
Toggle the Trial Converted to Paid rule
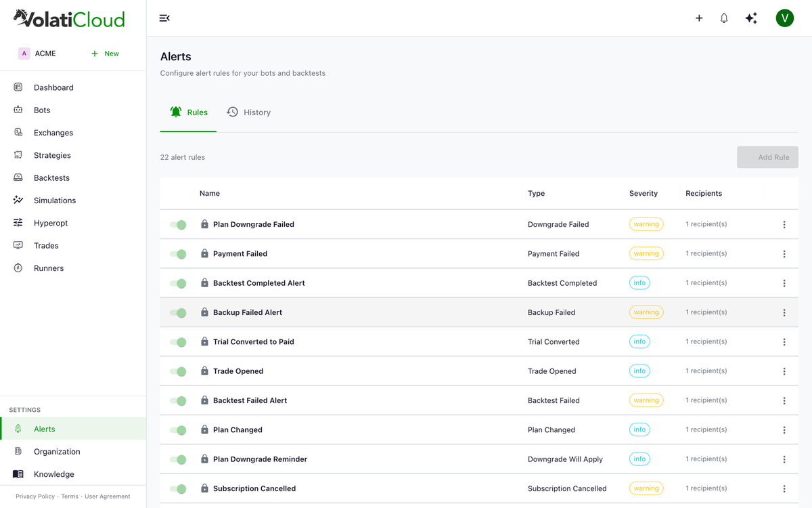[178, 342]
